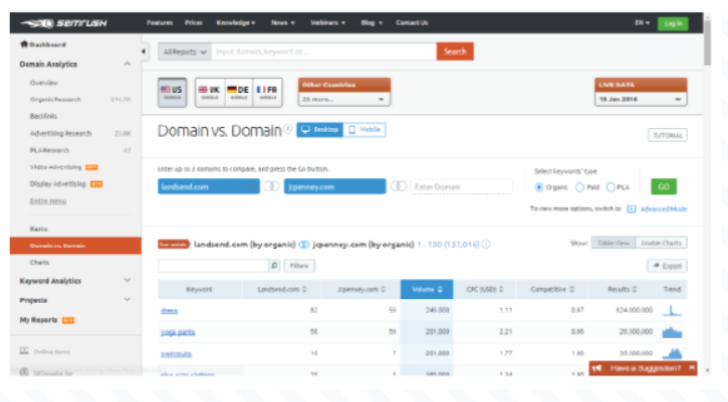Screen dimensions: 728x402
Task: Open the Filters button
Action: click(299, 266)
